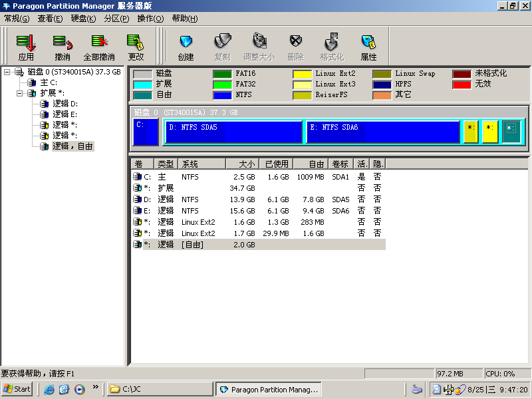Click the Apply (应用) toolbar icon
532x399 pixels.
point(26,43)
